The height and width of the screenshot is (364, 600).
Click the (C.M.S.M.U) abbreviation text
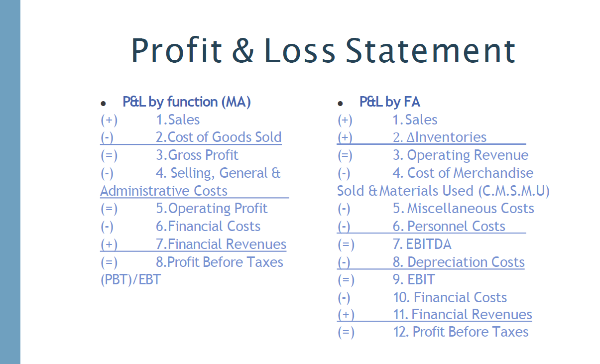tap(513, 191)
